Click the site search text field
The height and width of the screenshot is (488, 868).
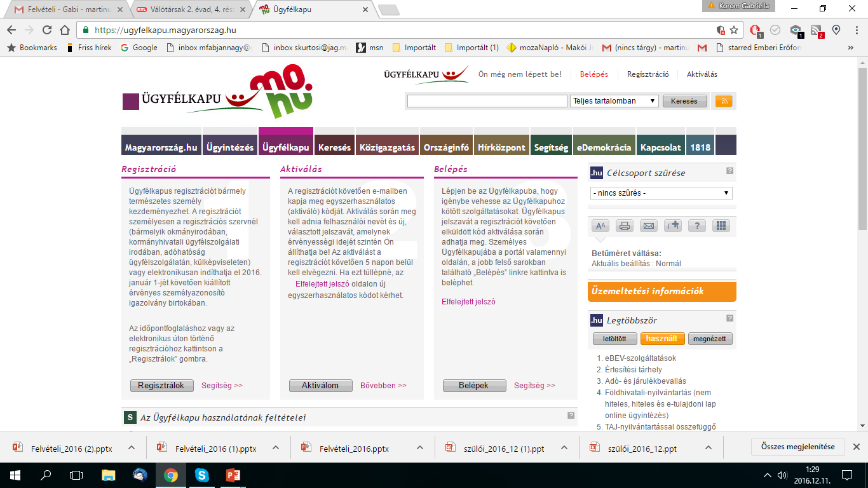pyautogui.click(x=487, y=101)
